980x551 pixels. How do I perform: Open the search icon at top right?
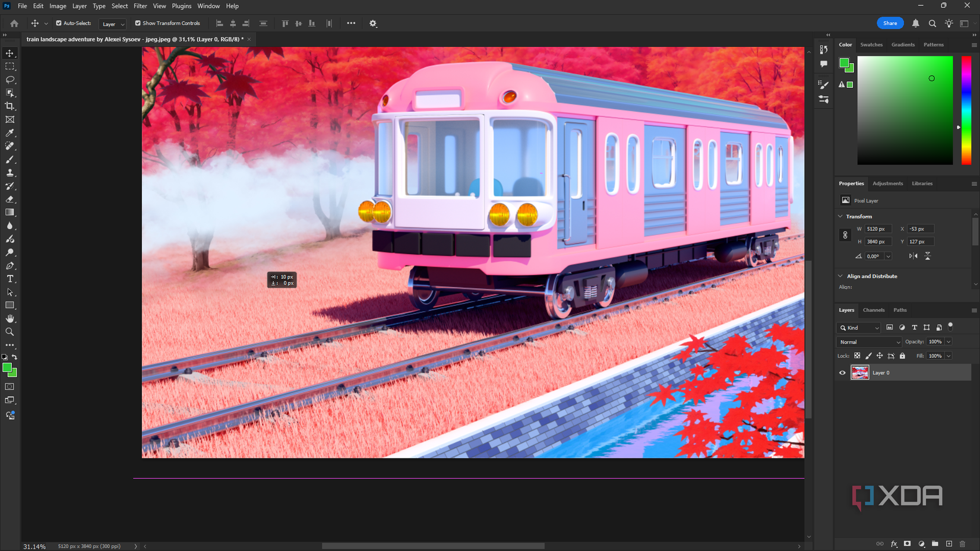click(x=932, y=24)
